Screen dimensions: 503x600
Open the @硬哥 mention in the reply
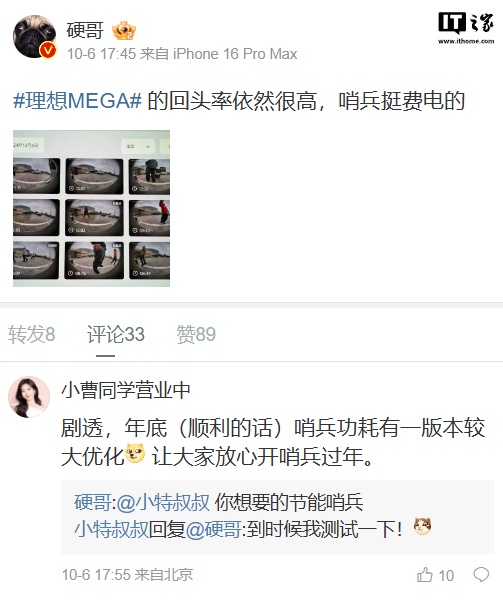click(213, 530)
